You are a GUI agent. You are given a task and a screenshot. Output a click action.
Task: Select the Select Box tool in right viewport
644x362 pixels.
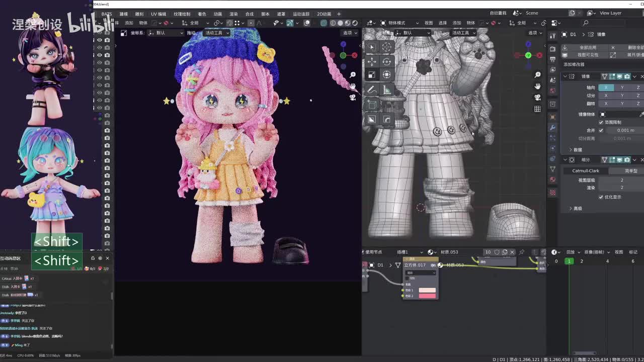coord(371,47)
